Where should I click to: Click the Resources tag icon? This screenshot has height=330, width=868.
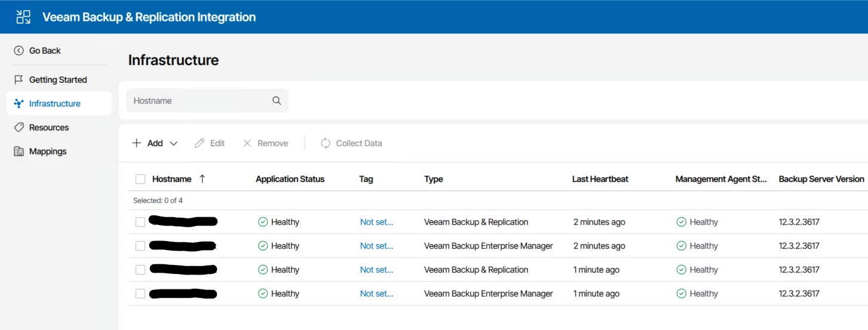coord(19,127)
